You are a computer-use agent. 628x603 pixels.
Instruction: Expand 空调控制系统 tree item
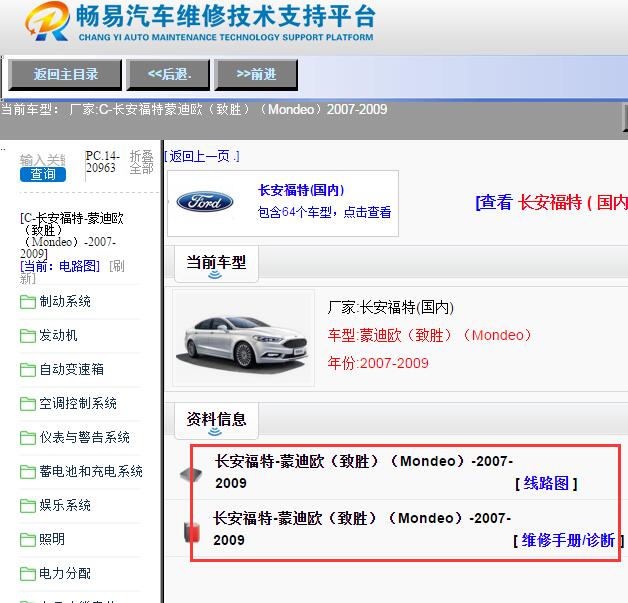pos(78,404)
